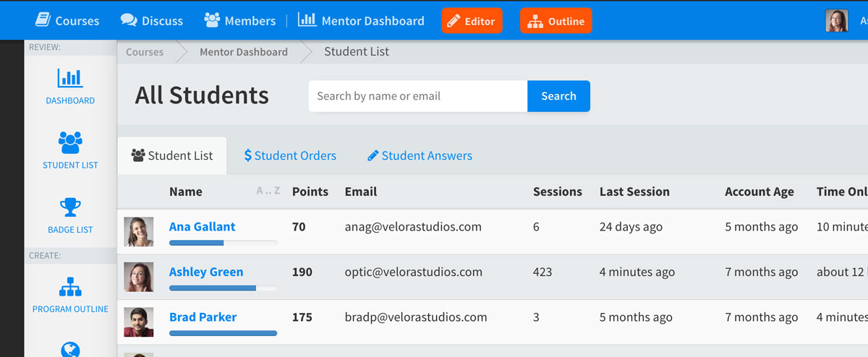
Task: Click the Courses book icon in navbar
Action: [x=43, y=20]
